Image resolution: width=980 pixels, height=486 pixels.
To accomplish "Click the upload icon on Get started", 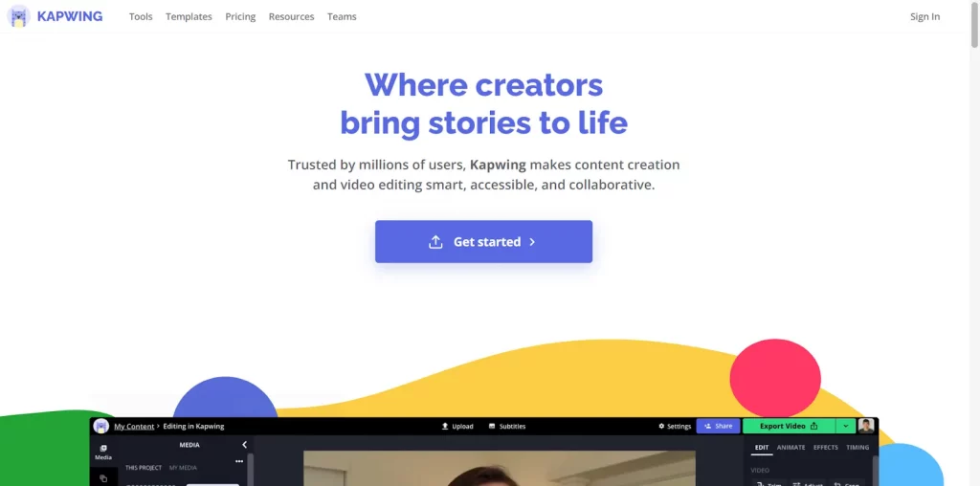I will tap(435, 242).
